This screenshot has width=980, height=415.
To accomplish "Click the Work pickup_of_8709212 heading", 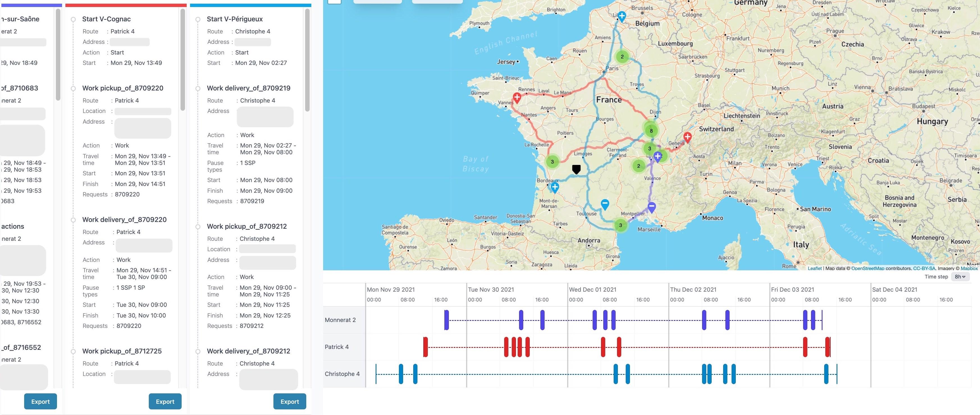I will click(x=247, y=226).
